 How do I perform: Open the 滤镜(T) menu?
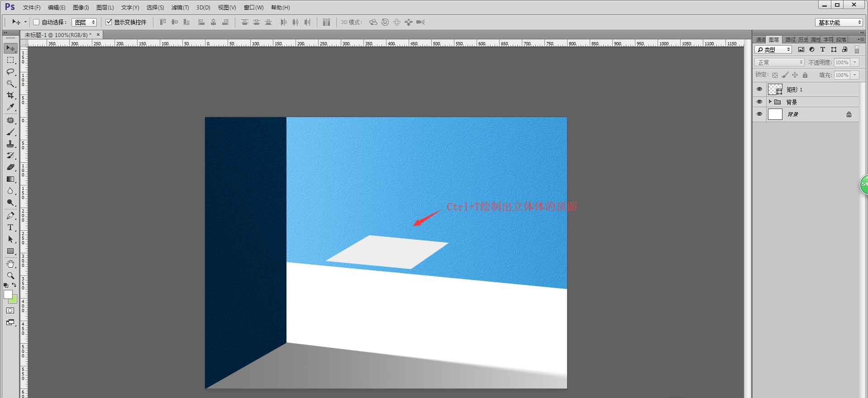point(180,8)
